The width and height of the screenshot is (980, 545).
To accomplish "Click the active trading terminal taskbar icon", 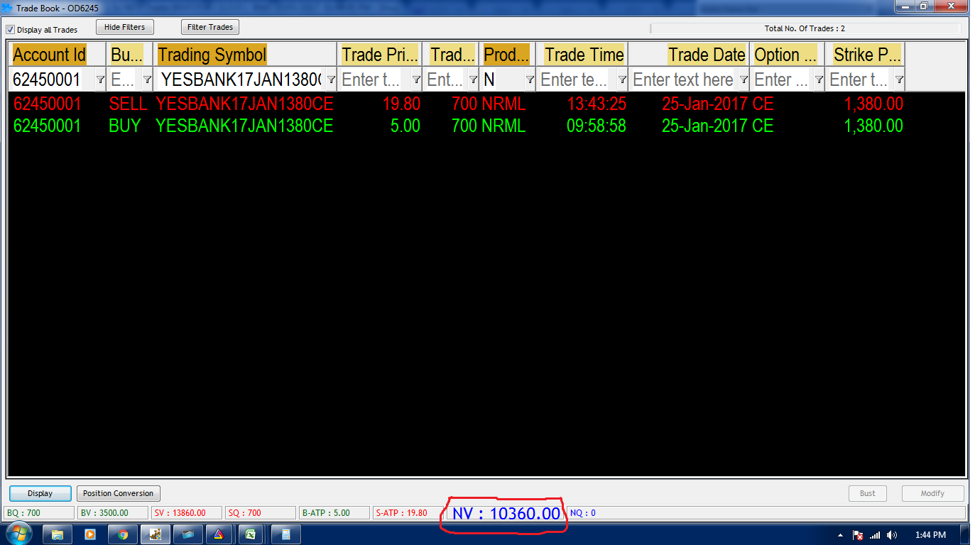I will tap(156, 534).
